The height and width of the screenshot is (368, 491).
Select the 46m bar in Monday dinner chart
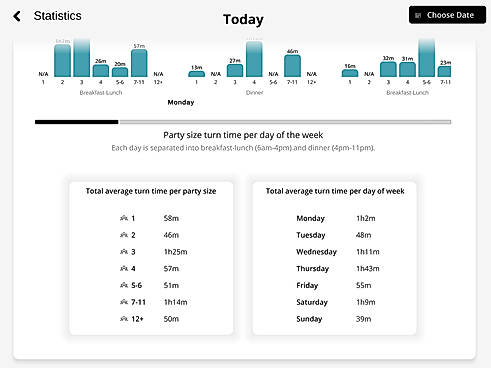pyautogui.click(x=292, y=66)
